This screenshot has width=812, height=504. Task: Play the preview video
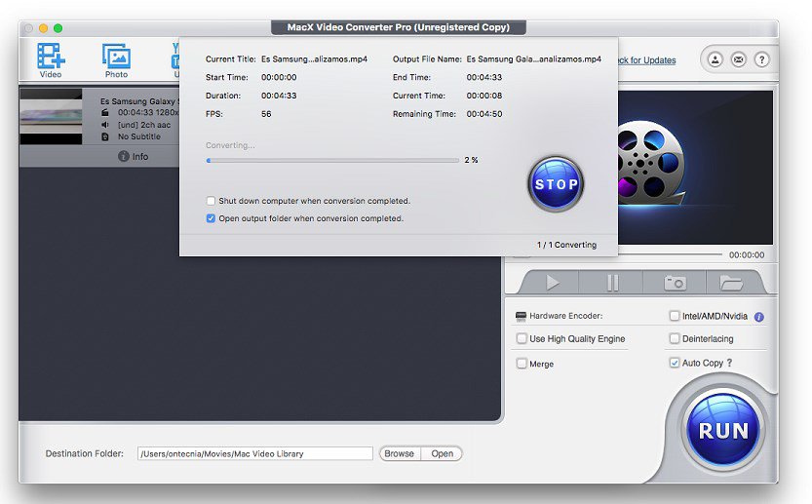pyautogui.click(x=553, y=283)
